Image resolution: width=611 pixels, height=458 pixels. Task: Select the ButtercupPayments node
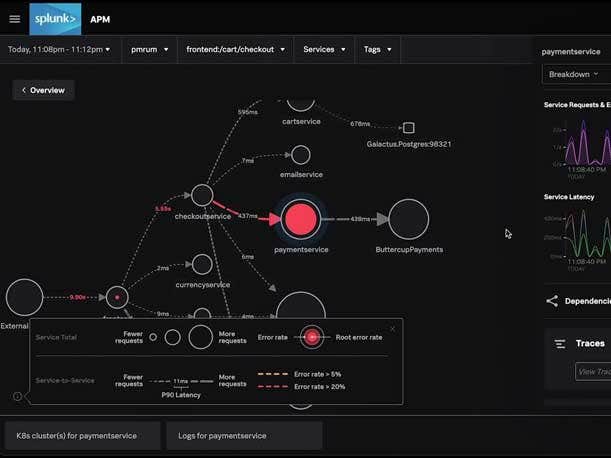[x=408, y=219]
